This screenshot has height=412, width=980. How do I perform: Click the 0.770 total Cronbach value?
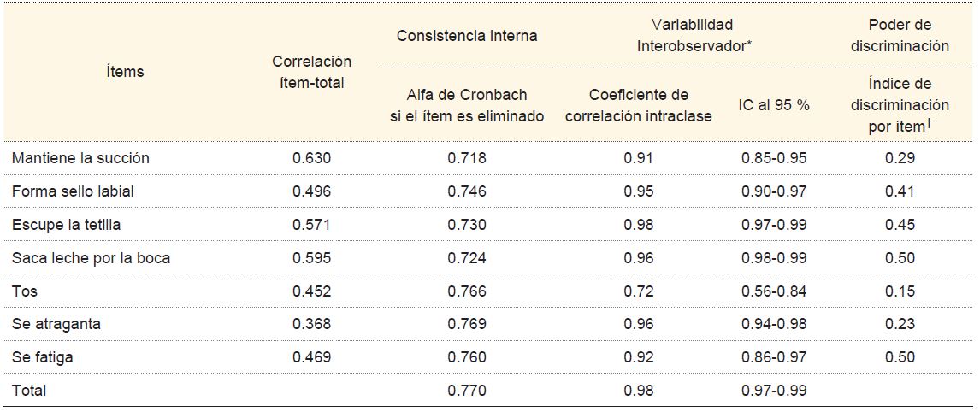pyautogui.click(x=466, y=391)
